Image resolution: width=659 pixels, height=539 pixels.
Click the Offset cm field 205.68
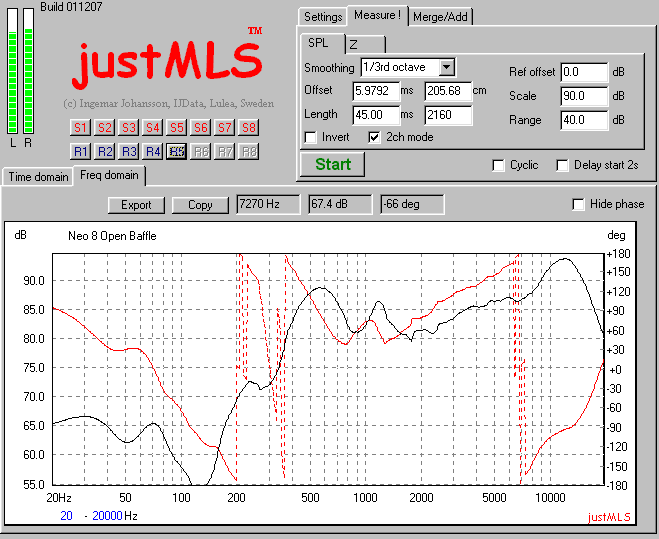[x=448, y=91]
